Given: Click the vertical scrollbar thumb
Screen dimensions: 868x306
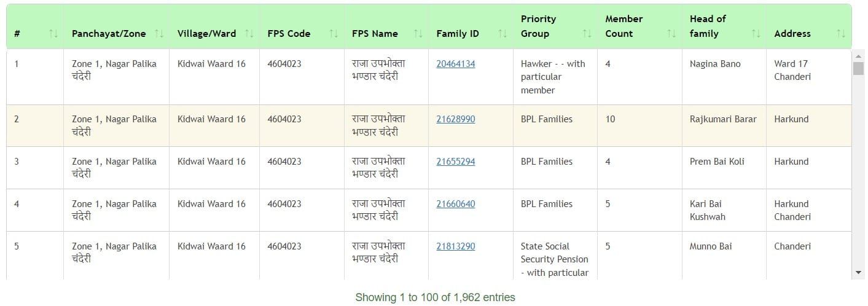Looking at the screenshot, I should (858, 68).
